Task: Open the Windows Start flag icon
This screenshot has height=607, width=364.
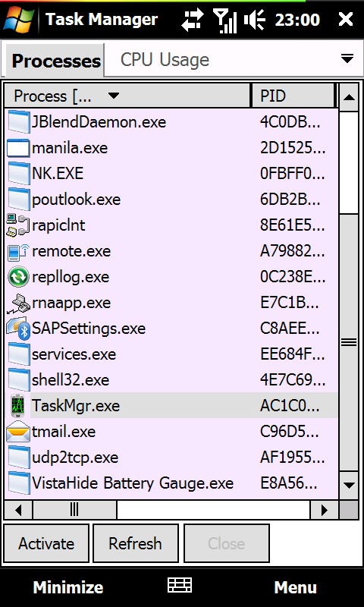Action: click(x=19, y=18)
